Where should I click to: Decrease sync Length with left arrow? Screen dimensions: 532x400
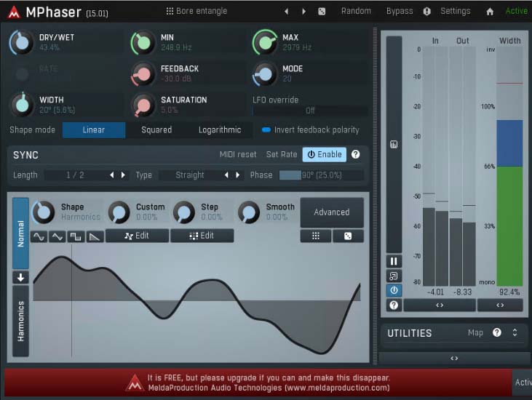click(x=111, y=175)
